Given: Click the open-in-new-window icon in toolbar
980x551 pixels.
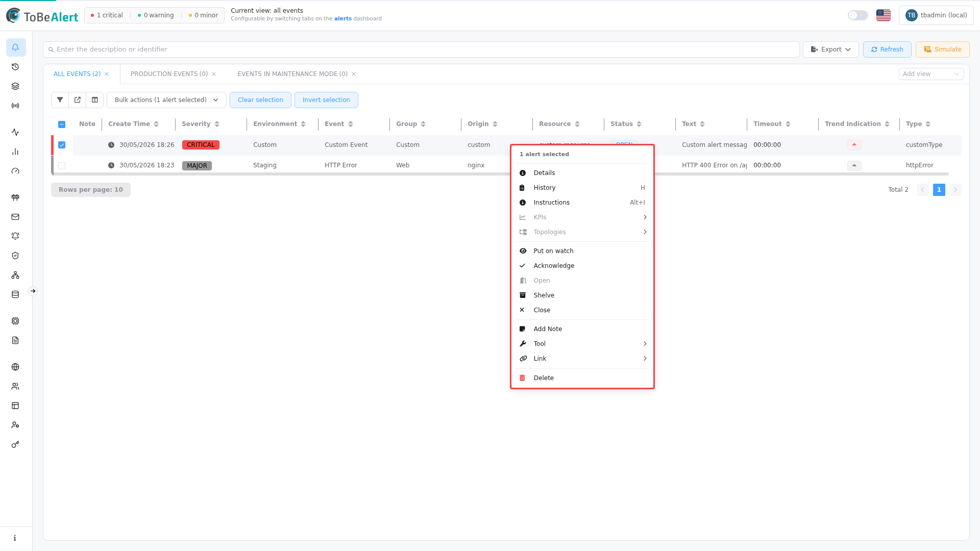Looking at the screenshot, I should [78, 100].
